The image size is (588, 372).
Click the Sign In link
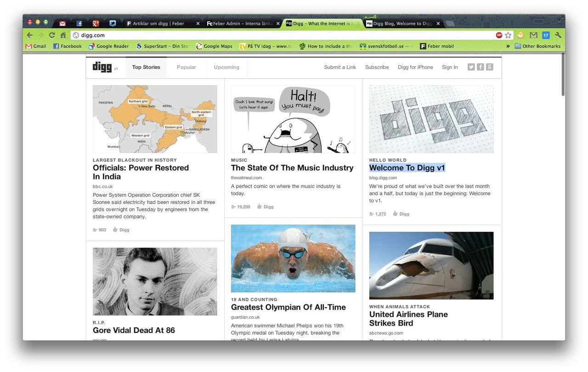click(450, 67)
